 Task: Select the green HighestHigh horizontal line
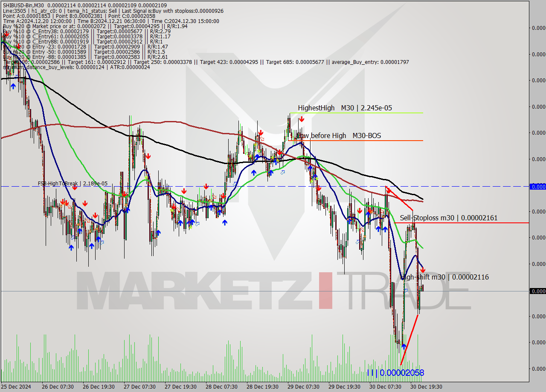click(x=356, y=112)
